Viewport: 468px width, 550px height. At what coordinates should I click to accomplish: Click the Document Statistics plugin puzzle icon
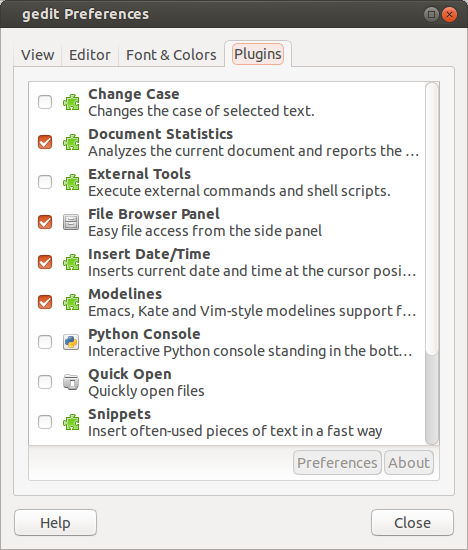pos(71,142)
